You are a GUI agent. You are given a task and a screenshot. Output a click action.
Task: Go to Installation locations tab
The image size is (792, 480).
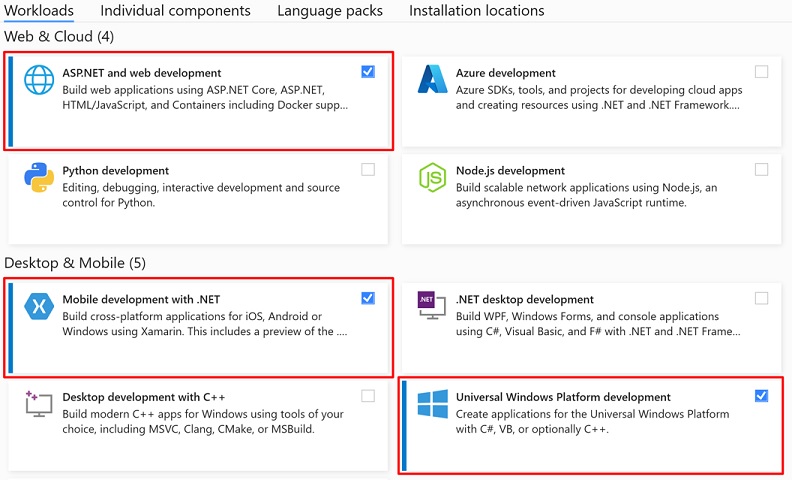pos(477,11)
